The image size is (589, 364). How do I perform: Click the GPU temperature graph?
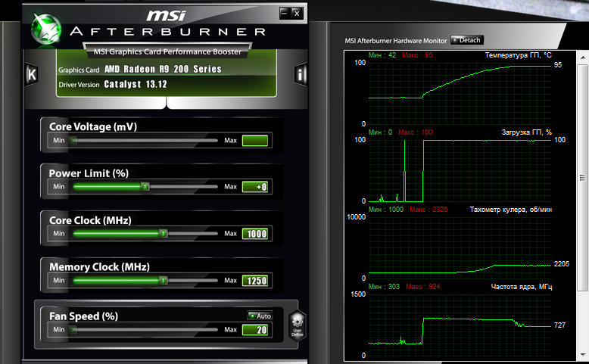[x=460, y=93]
